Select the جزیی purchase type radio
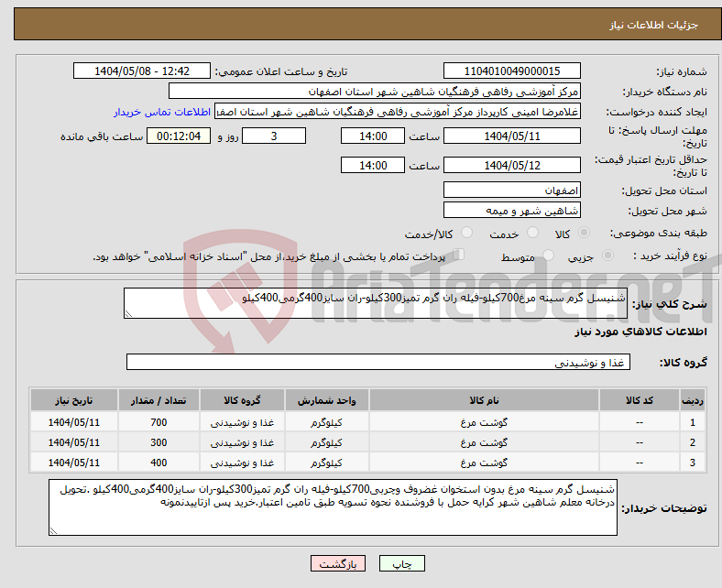 [x=607, y=256]
